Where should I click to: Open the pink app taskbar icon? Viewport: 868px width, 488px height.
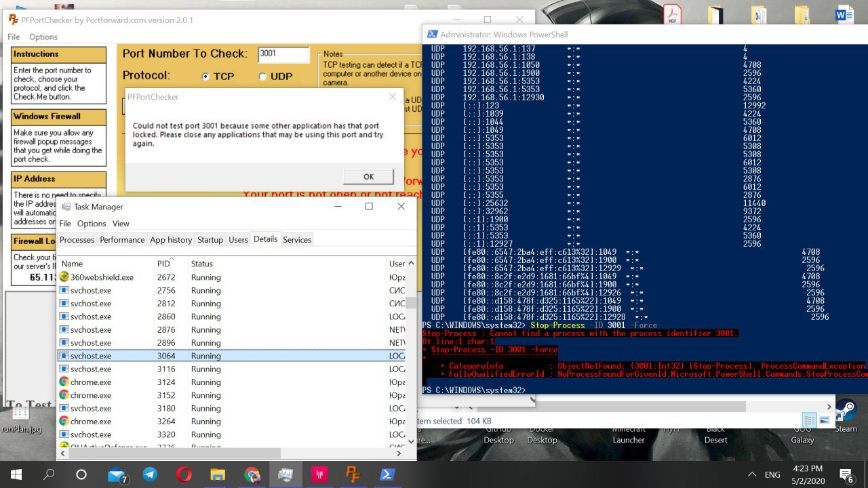pos(319,474)
